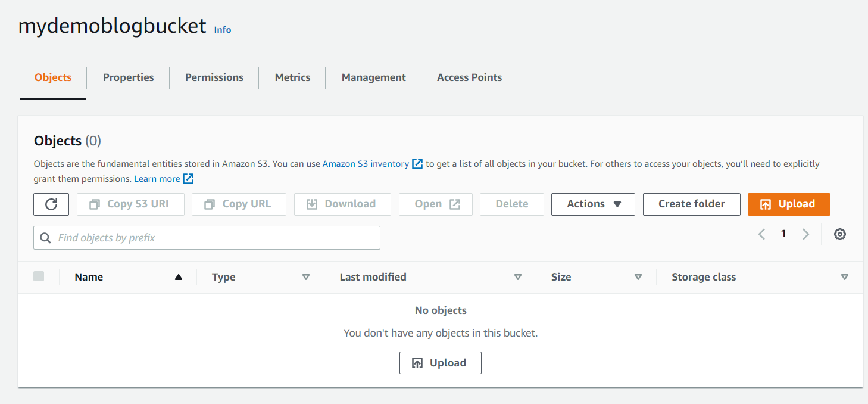
Task: Click external link icon after Learn more
Action: pyautogui.click(x=188, y=179)
